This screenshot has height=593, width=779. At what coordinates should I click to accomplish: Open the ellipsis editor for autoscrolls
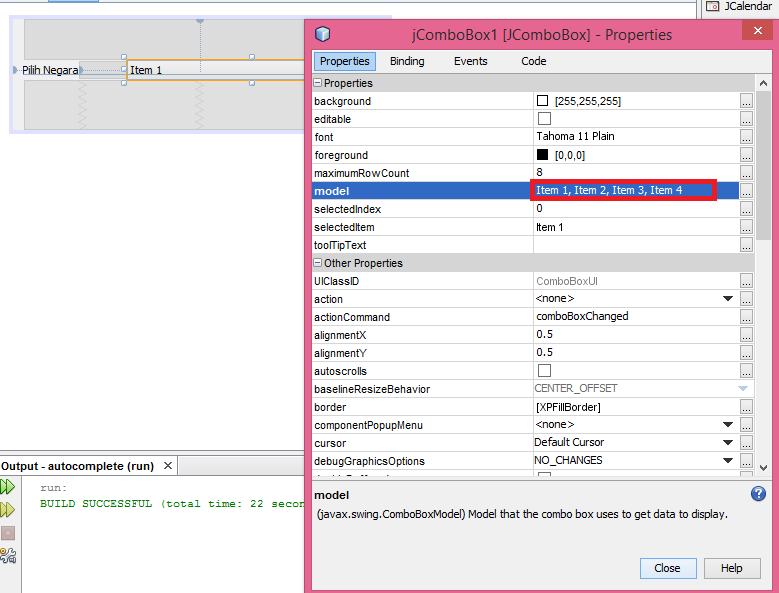click(x=746, y=371)
